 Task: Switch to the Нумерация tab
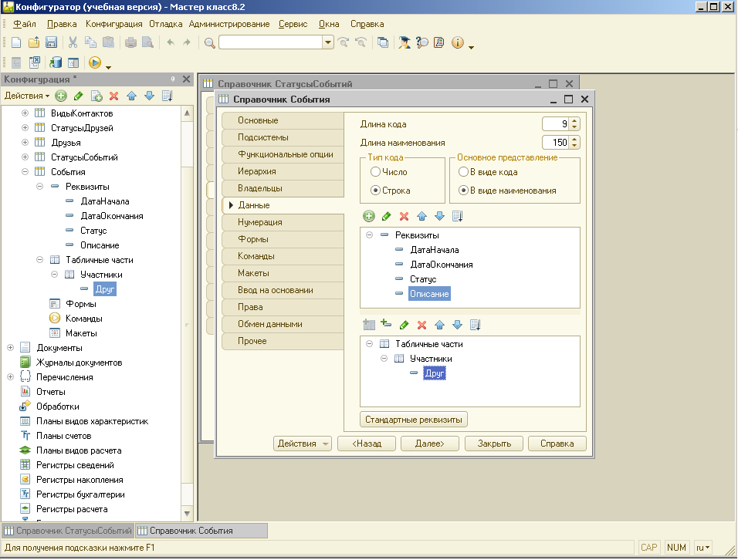pyautogui.click(x=261, y=222)
